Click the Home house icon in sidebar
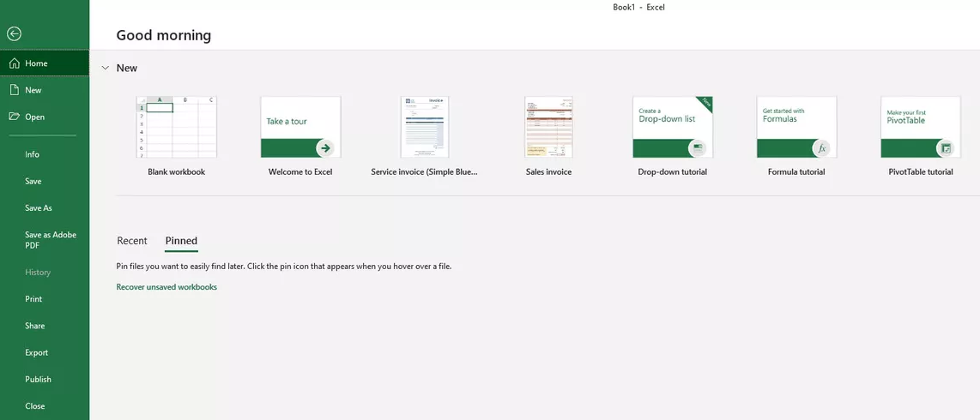Image resolution: width=980 pixels, height=420 pixels. coord(15,63)
